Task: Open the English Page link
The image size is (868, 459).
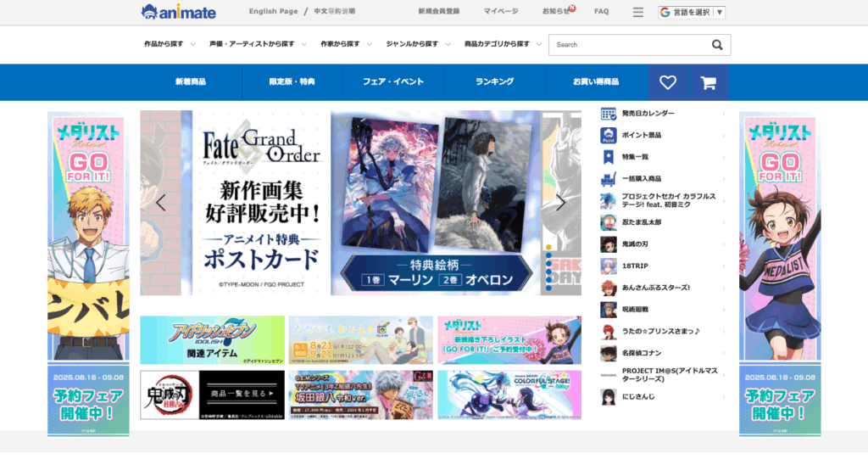Action: [274, 12]
